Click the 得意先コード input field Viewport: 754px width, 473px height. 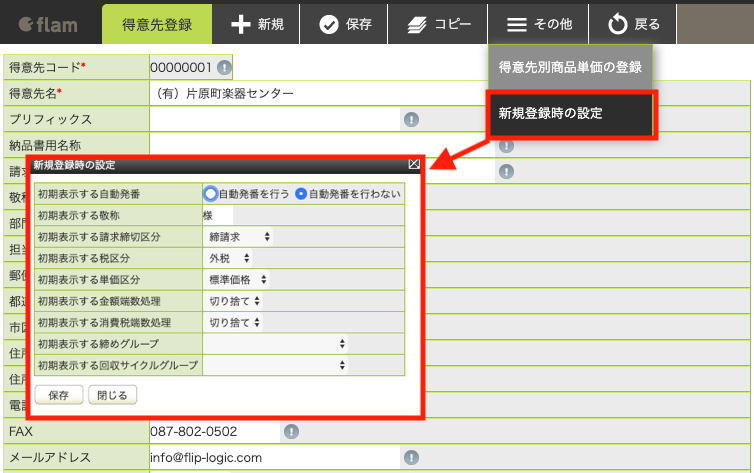[181, 67]
